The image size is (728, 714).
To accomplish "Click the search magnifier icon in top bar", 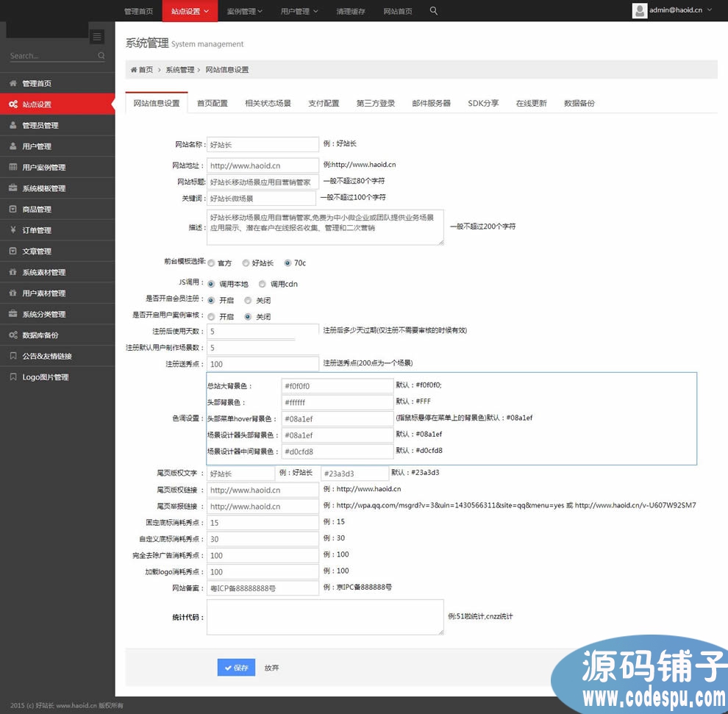I will coord(433,10).
